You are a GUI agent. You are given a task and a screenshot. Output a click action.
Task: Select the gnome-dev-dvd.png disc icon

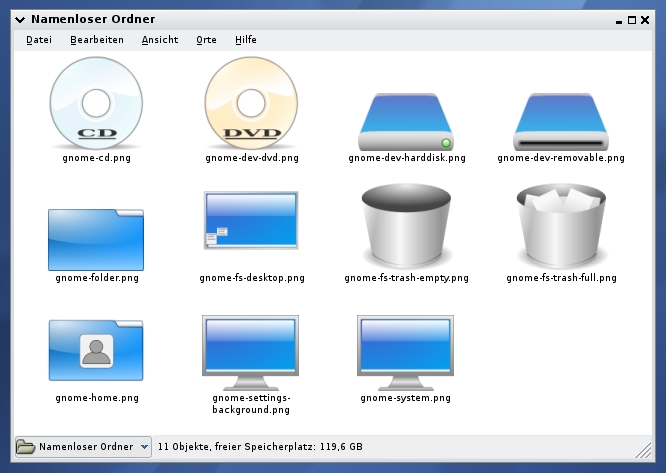click(251, 103)
